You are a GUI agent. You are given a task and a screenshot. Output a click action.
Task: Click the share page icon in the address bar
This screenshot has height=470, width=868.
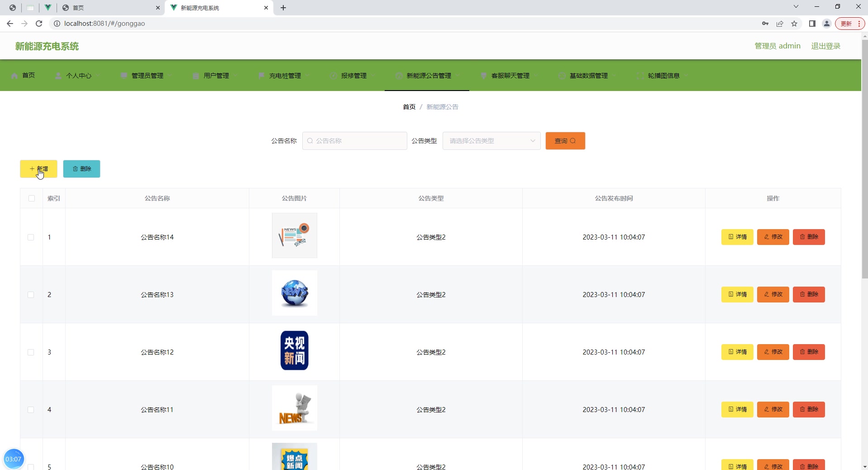780,24
